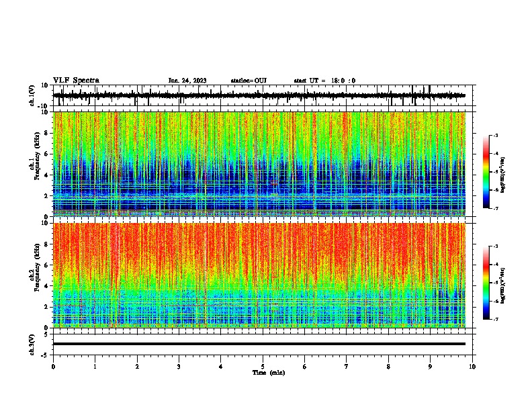Click the "1" tick on time axis
This screenshot has height=411, width=532.
tap(95, 367)
